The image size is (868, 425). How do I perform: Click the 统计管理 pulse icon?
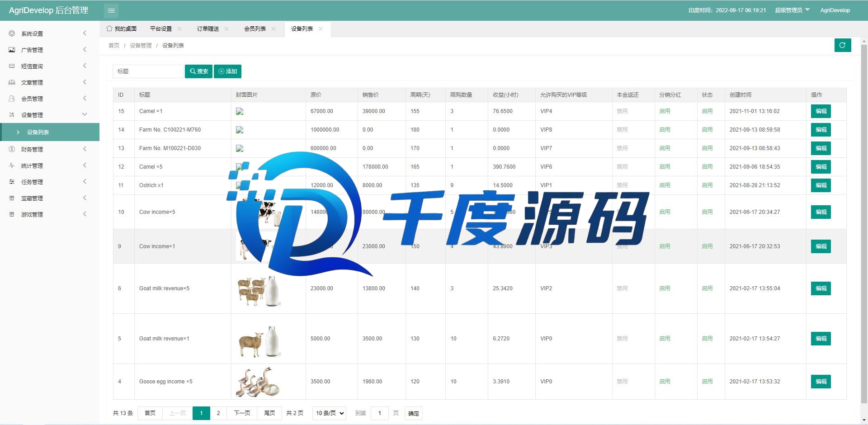pyautogui.click(x=12, y=165)
